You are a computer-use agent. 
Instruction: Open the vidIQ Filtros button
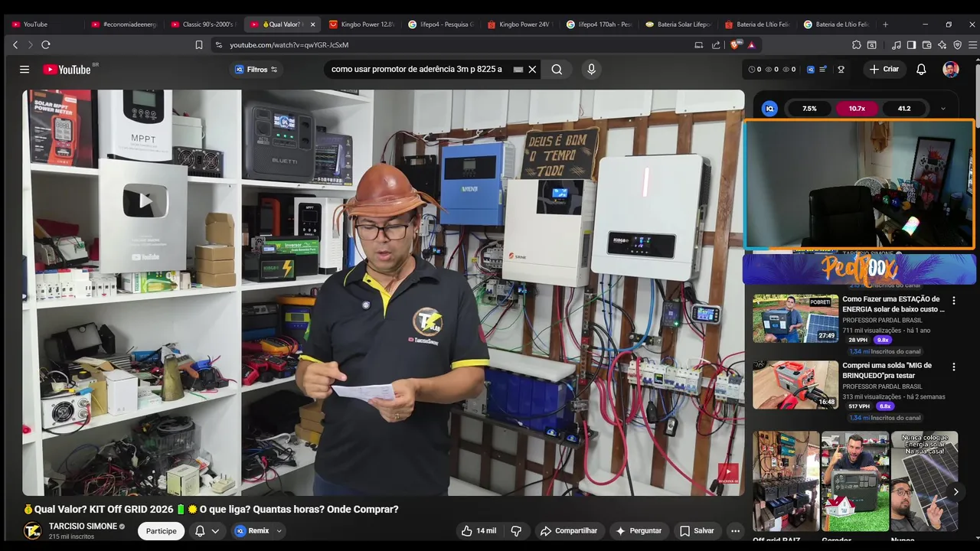tap(256, 69)
